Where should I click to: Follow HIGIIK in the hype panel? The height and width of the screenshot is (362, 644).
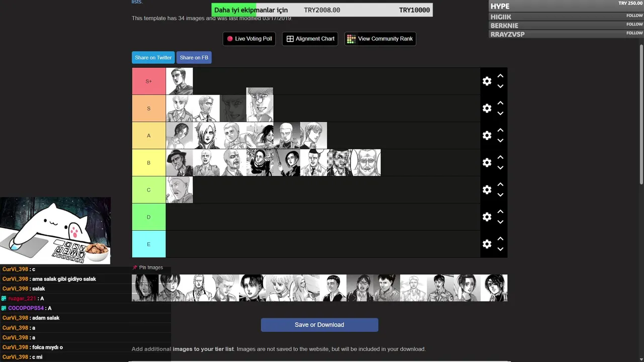(x=634, y=16)
